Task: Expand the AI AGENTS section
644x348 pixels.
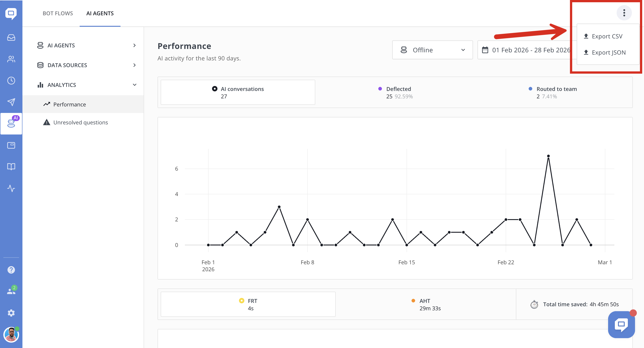Action: coord(86,45)
